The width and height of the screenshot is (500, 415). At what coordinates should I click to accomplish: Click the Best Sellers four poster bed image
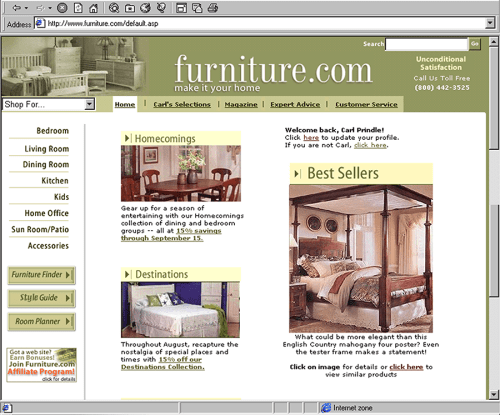(x=361, y=259)
